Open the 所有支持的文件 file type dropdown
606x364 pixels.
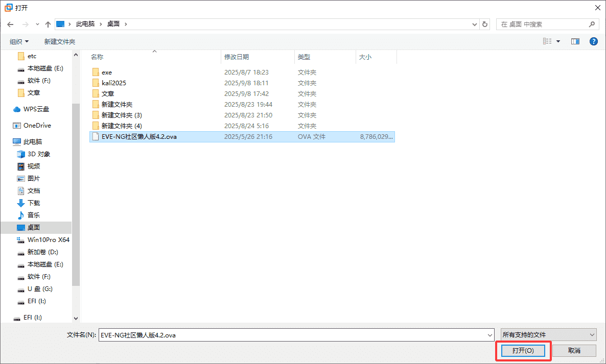click(x=548, y=335)
